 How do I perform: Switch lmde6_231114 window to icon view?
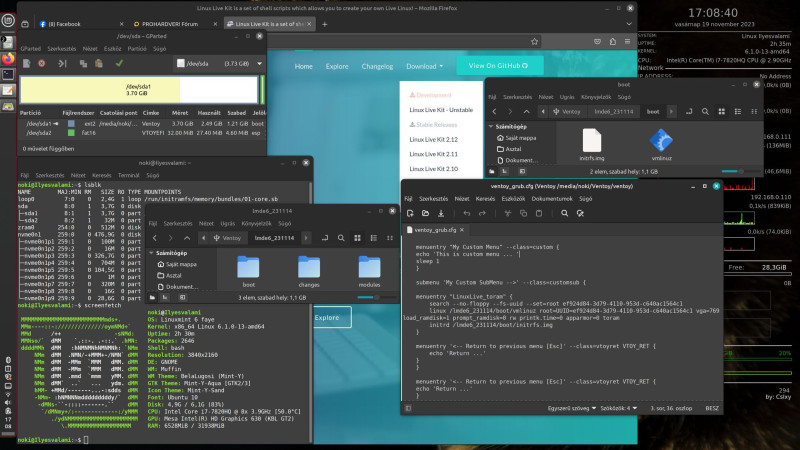coord(357,238)
